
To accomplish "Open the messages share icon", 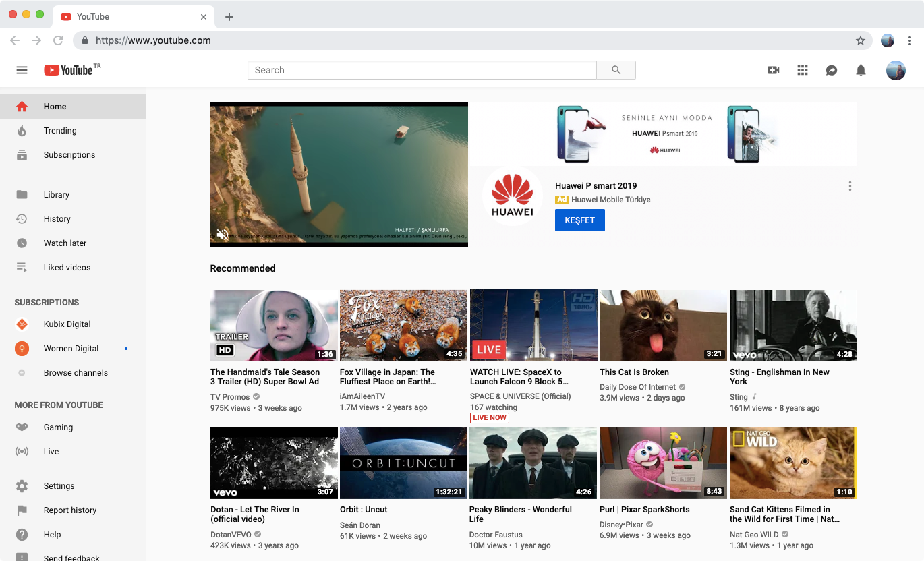I will point(832,70).
